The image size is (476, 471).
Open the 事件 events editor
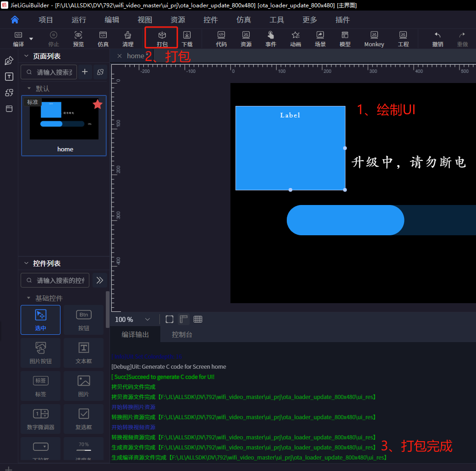[x=271, y=39]
